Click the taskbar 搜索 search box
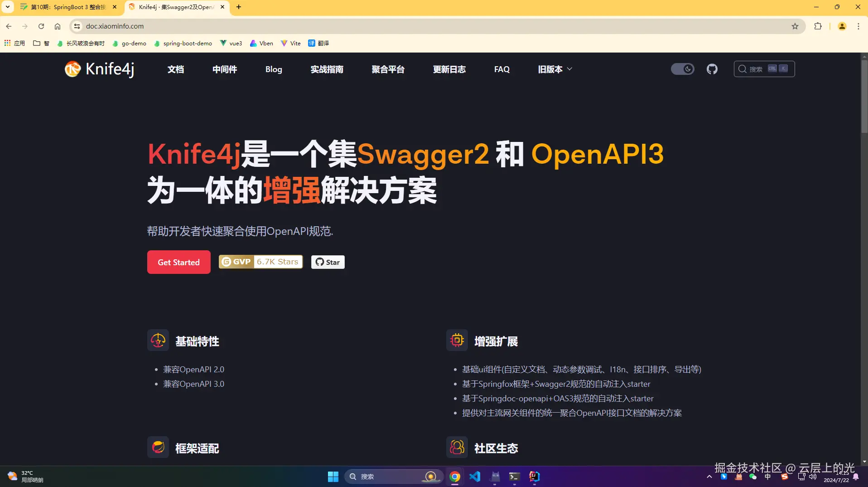The height and width of the screenshot is (487, 868). click(x=393, y=477)
